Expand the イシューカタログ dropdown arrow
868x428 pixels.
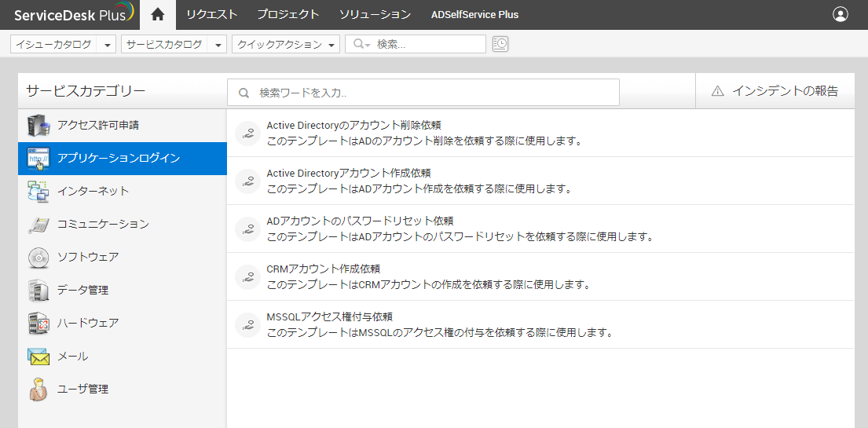coord(108,45)
